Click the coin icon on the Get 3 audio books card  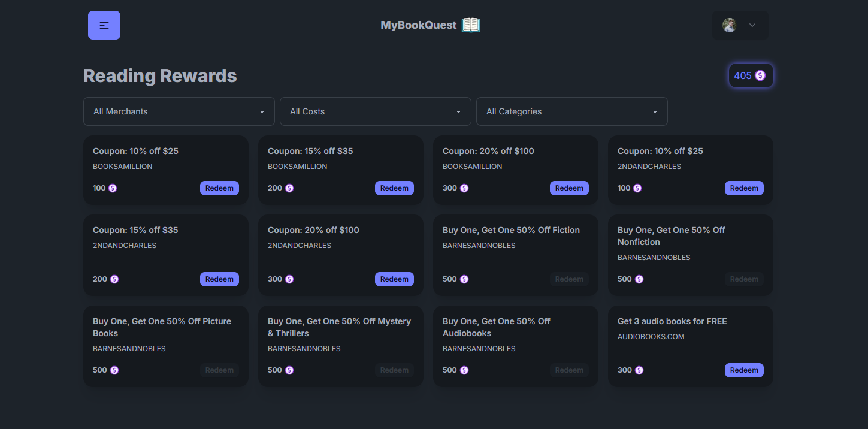click(x=639, y=370)
